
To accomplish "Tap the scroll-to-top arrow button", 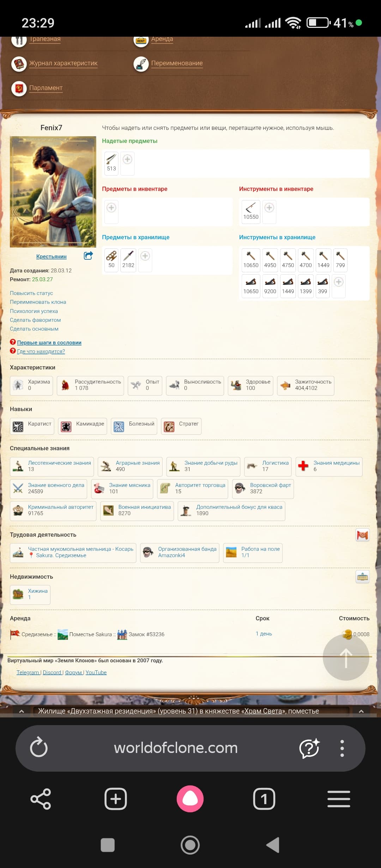I will click(346, 658).
